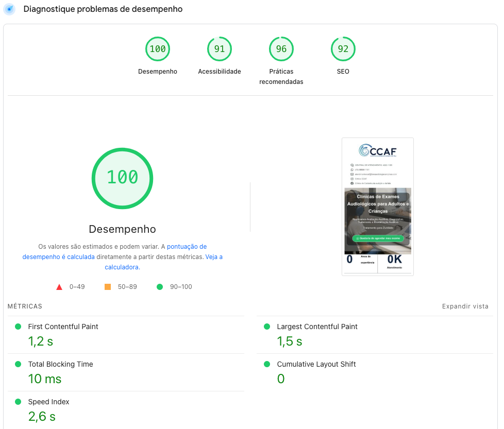The image size is (504, 429).
Task: Select the Acessibilidade category label
Action: (x=220, y=71)
